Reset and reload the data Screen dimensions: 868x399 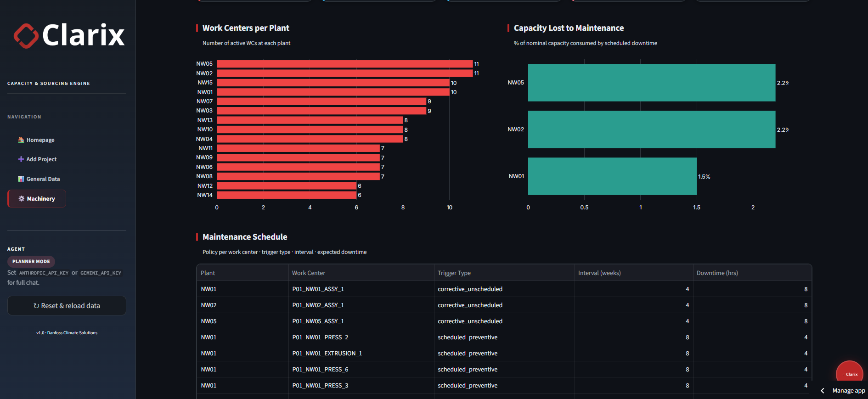click(67, 306)
